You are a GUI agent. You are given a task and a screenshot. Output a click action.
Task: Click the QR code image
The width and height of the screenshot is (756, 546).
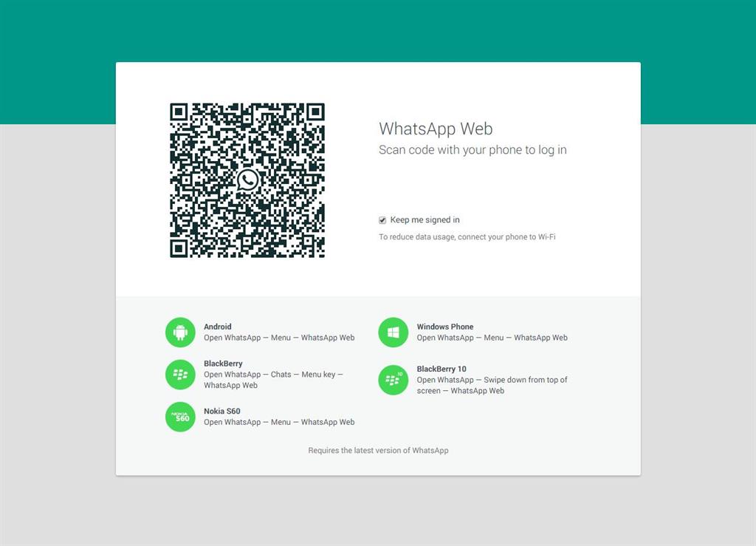click(x=247, y=180)
